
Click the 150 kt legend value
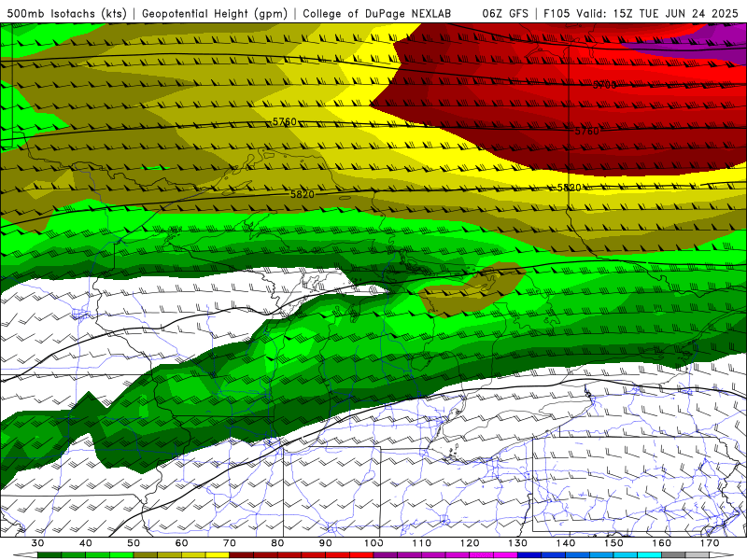(x=614, y=543)
